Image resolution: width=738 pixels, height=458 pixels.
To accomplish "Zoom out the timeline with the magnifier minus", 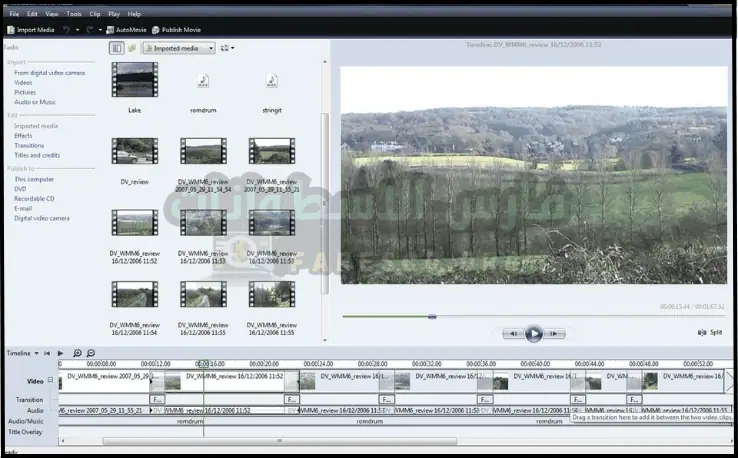I will 91,353.
